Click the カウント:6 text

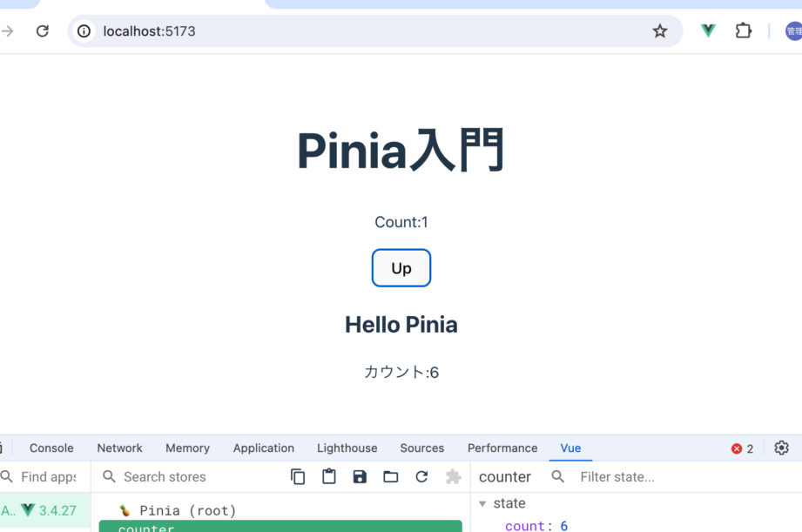(x=401, y=372)
